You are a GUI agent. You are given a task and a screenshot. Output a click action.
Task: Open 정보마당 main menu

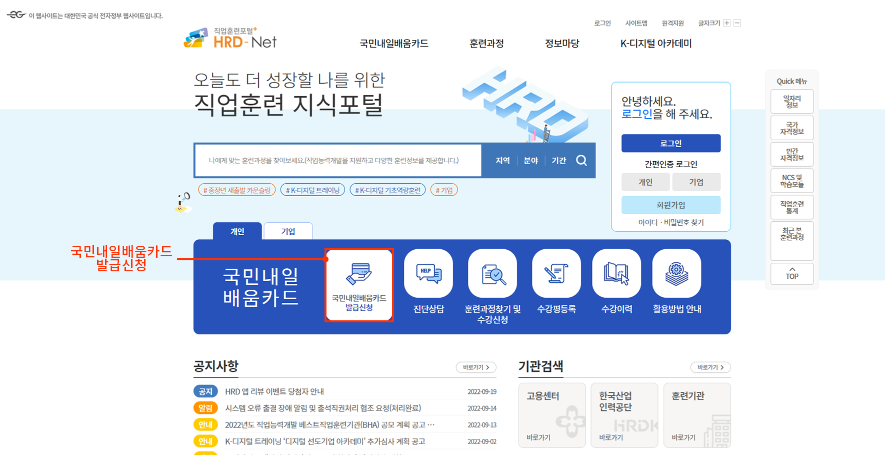click(562, 43)
